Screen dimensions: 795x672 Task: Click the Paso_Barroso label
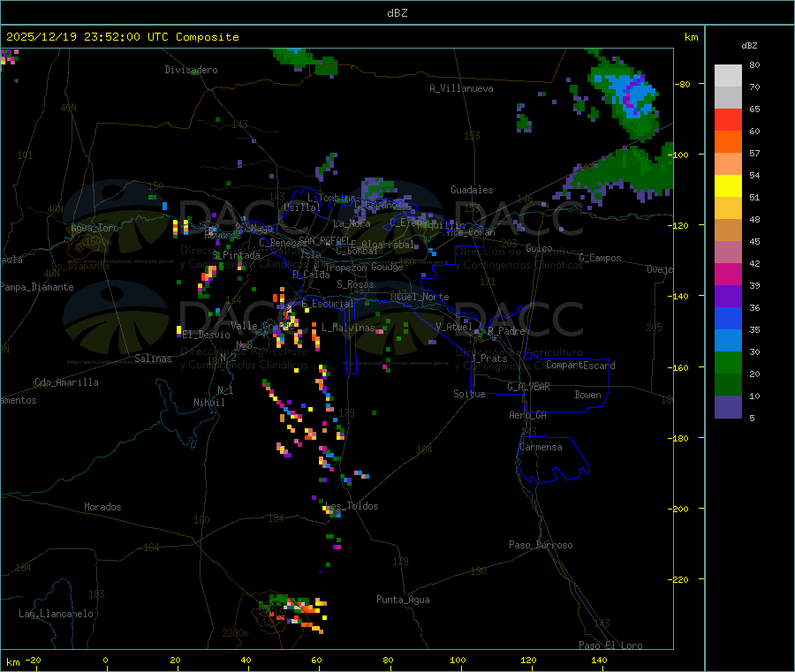pyautogui.click(x=541, y=545)
